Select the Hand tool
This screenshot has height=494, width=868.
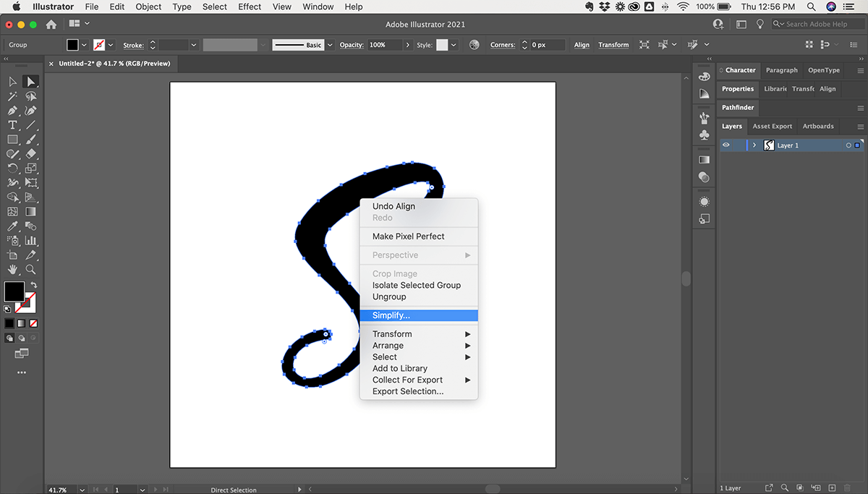click(x=12, y=269)
